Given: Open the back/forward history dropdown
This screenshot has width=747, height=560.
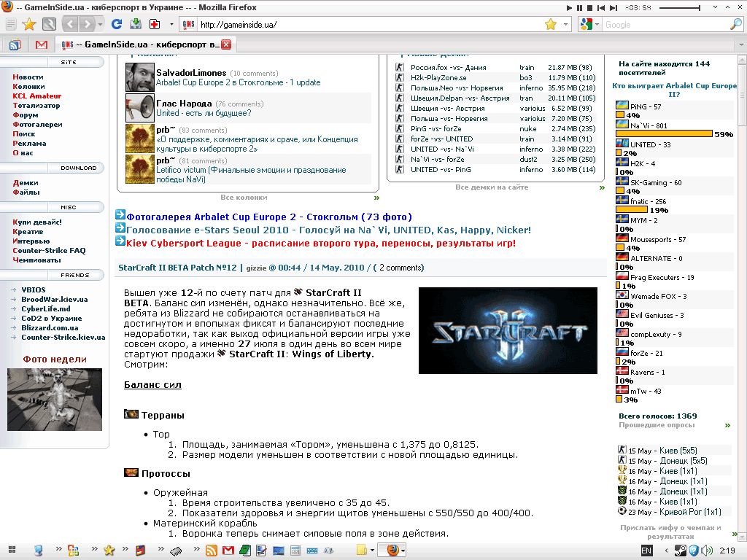Looking at the screenshot, I should click(100, 24).
